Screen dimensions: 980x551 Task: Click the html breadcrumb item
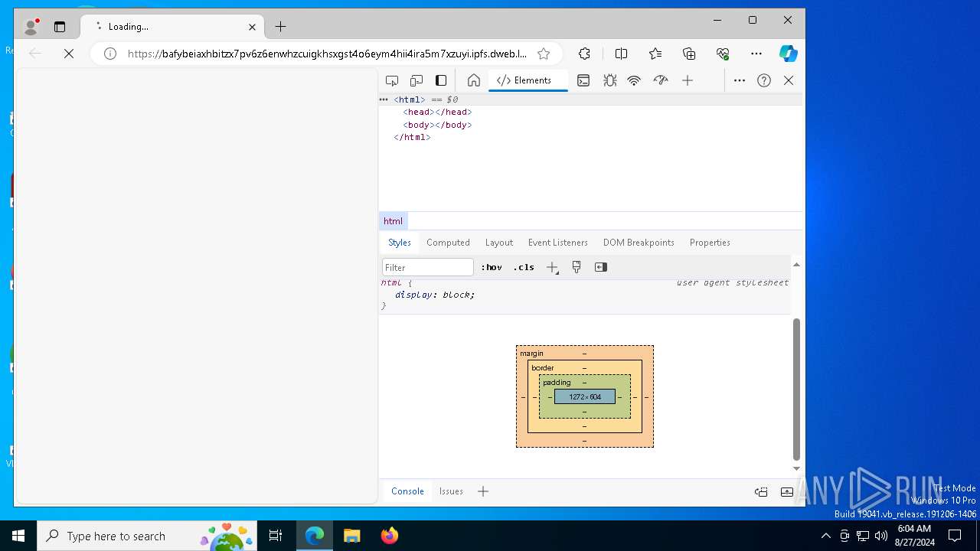point(393,221)
